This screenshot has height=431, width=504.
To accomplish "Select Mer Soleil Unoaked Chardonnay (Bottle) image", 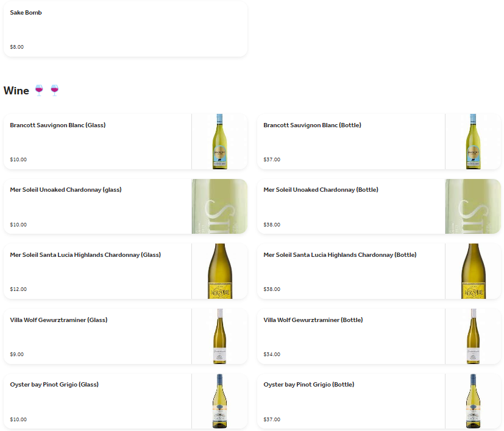I will [473, 206].
